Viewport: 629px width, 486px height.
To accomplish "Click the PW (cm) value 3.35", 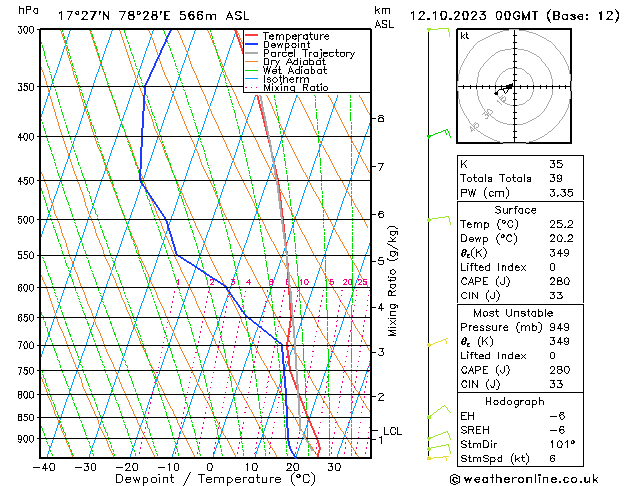I will click(x=561, y=193).
